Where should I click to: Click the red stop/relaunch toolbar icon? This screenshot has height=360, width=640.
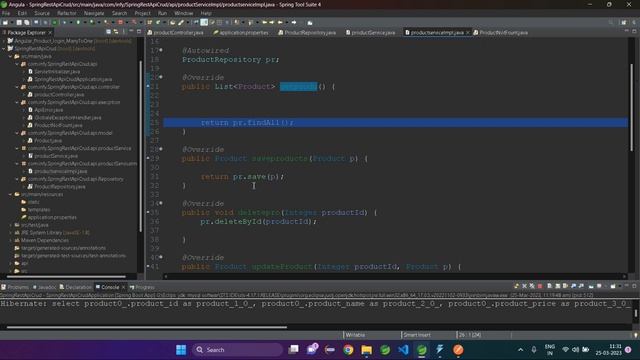(120, 22)
